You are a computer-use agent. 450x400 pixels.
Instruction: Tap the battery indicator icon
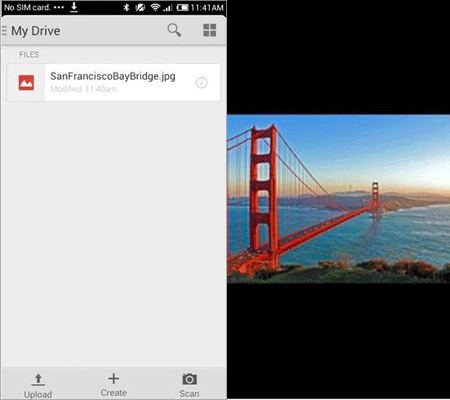(x=183, y=7)
